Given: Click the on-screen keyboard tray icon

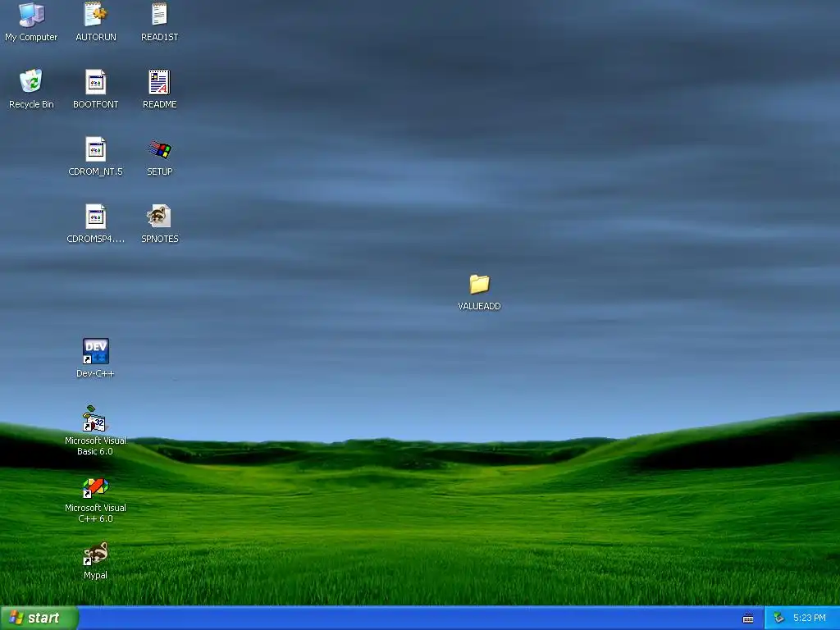Looking at the screenshot, I should [x=748, y=619].
